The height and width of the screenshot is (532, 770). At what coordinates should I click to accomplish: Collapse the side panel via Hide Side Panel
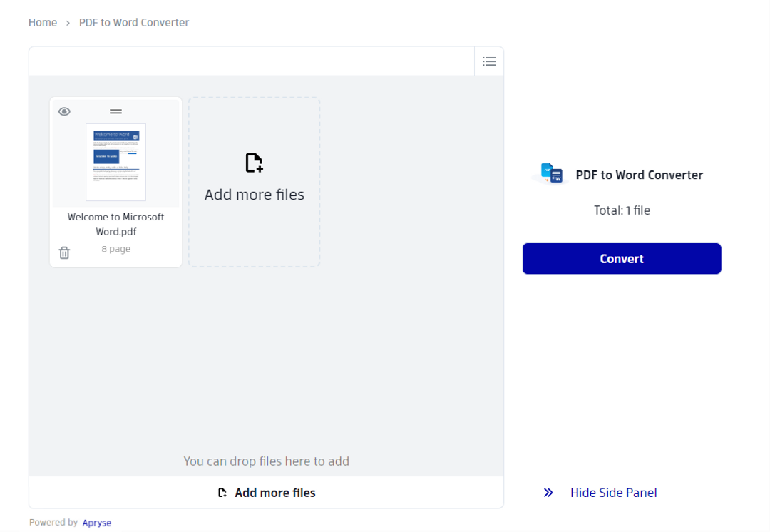613,492
